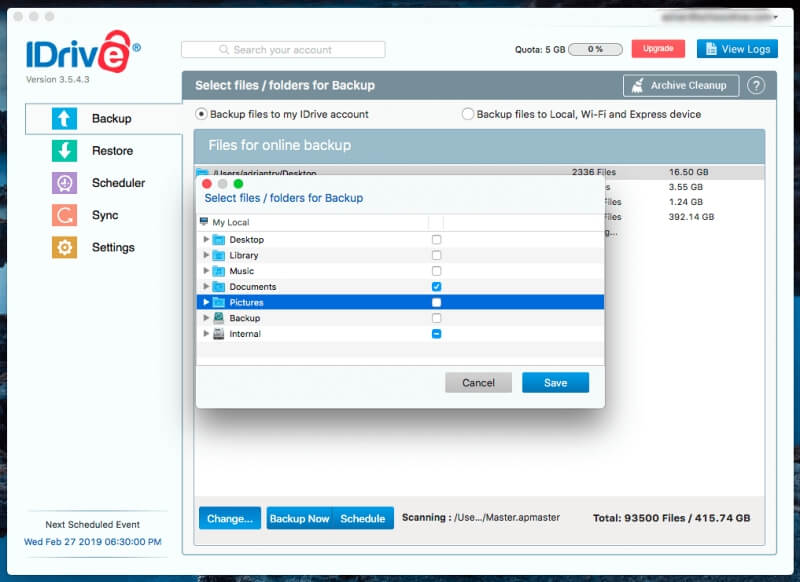This screenshot has height=582, width=800.
Task: Click the Search your account field
Action: click(283, 49)
